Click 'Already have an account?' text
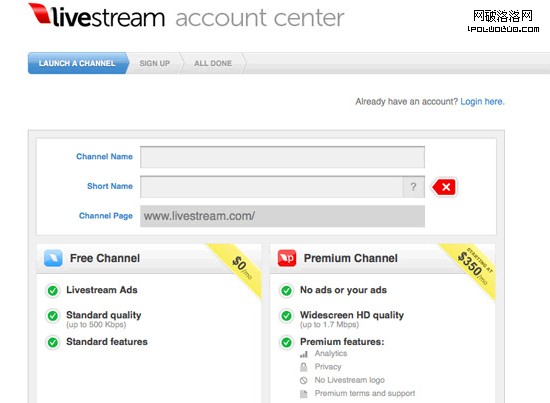Image resolution: width=550 pixels, height=403 pixels. click(407, 102)
